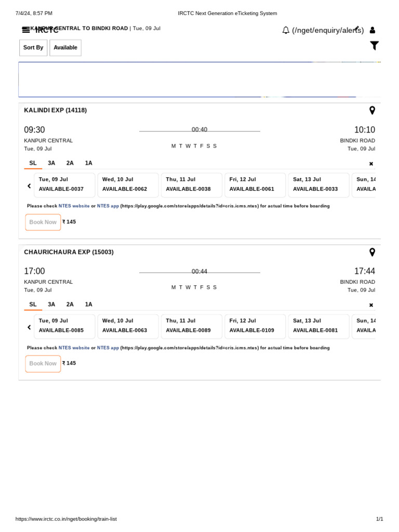Click Book Now for Chaurichaura Exp
Viewport: 399px width, 532px height.
tap(43, 364)
